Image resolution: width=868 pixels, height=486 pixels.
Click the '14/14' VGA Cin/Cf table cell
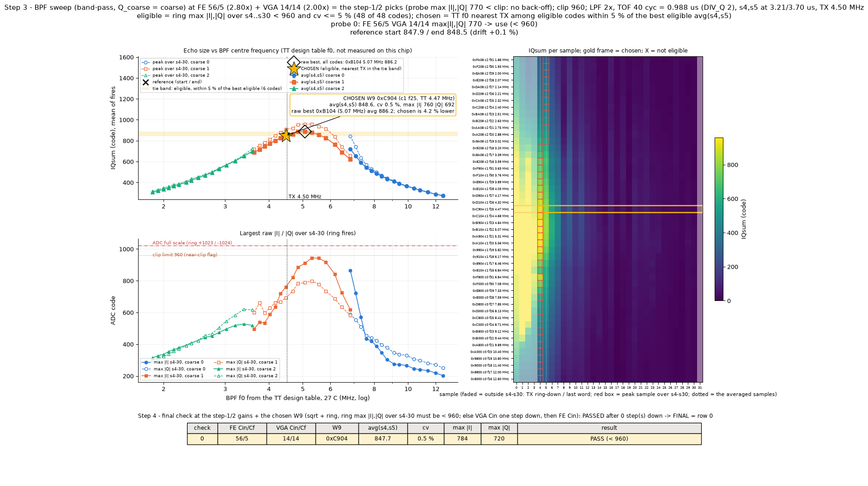tap(291, 439)
